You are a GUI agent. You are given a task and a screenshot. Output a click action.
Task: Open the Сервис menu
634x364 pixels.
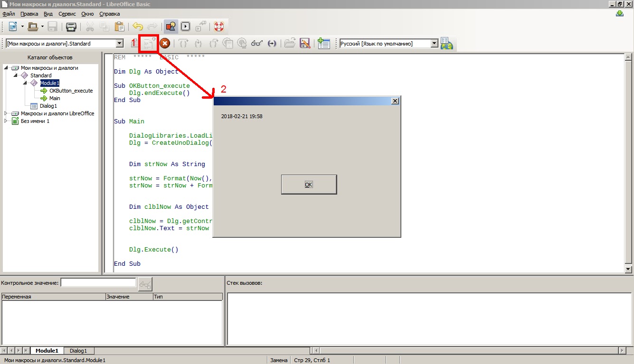click(x=67, y=14)
